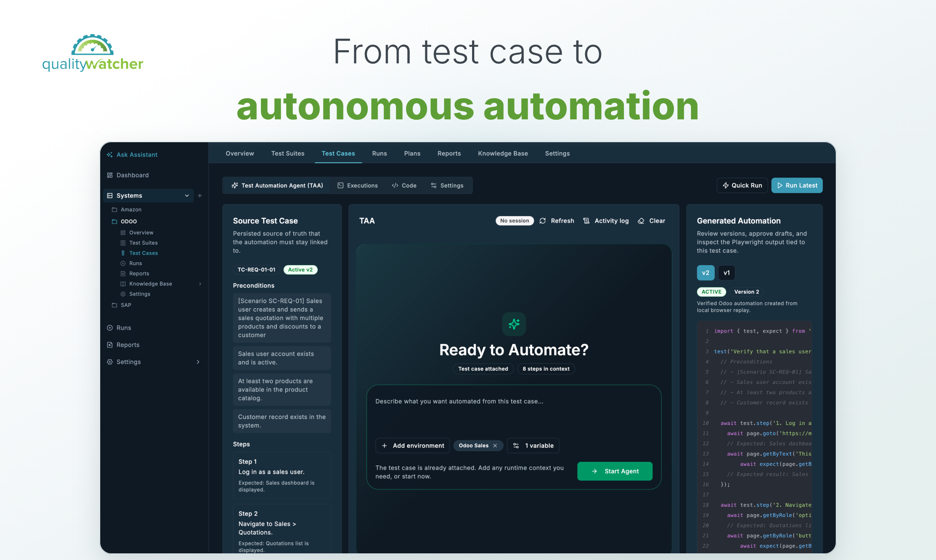
Task: Click the Start Agent button
Action: click(615, 471)
